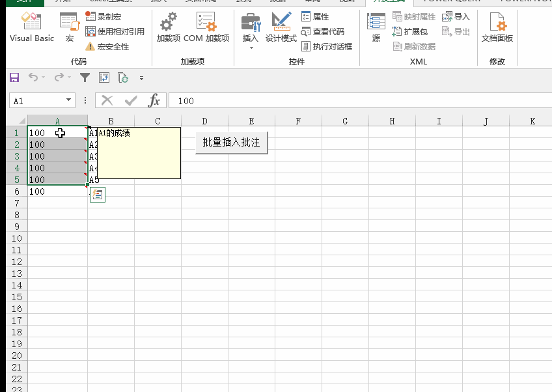Open the Quick Access Toolbar customize menu

pyautogui.click(x=141, y=77)
